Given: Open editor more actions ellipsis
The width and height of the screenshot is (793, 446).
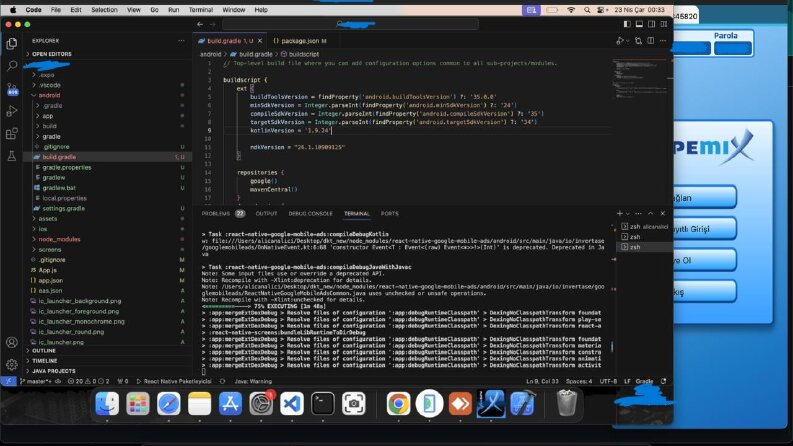Looking at the screenshot, I should [663, 40].
